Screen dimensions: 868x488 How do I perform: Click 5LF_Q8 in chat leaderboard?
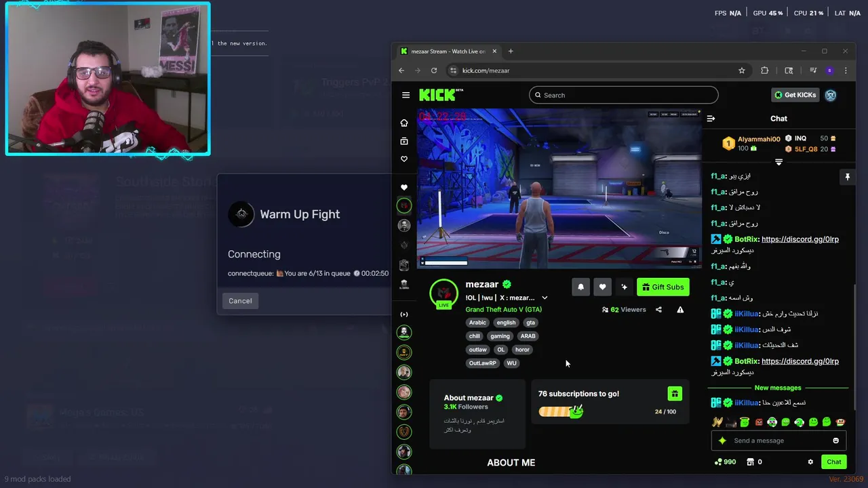point(806,149)
